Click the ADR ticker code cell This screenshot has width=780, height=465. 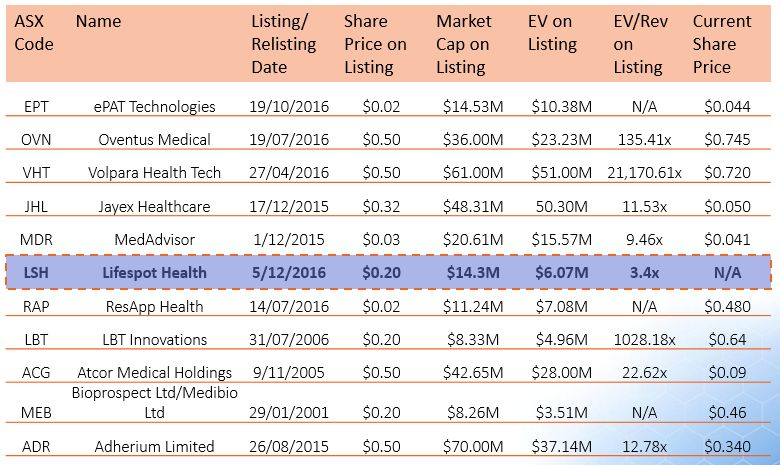tap(36, 446)
